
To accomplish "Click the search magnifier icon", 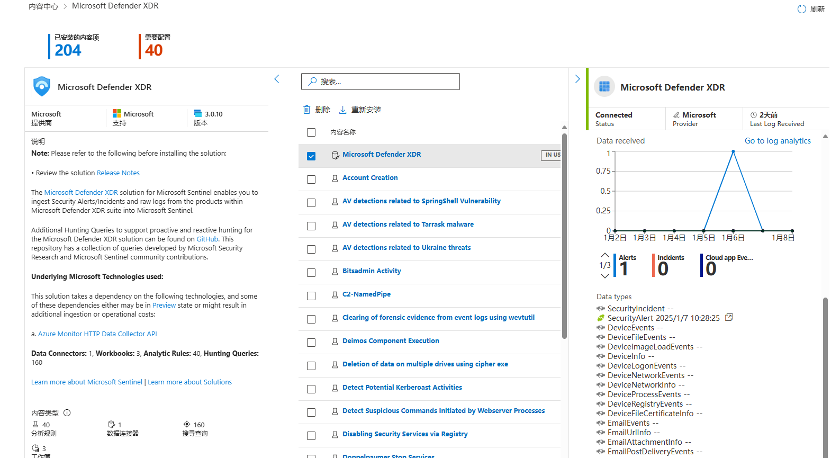I will tap(313, 81).
